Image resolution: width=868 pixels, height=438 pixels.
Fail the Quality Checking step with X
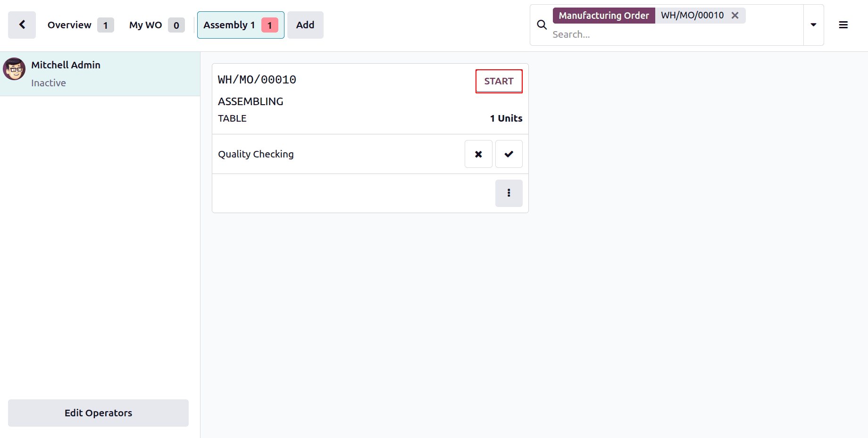(478, 154)
